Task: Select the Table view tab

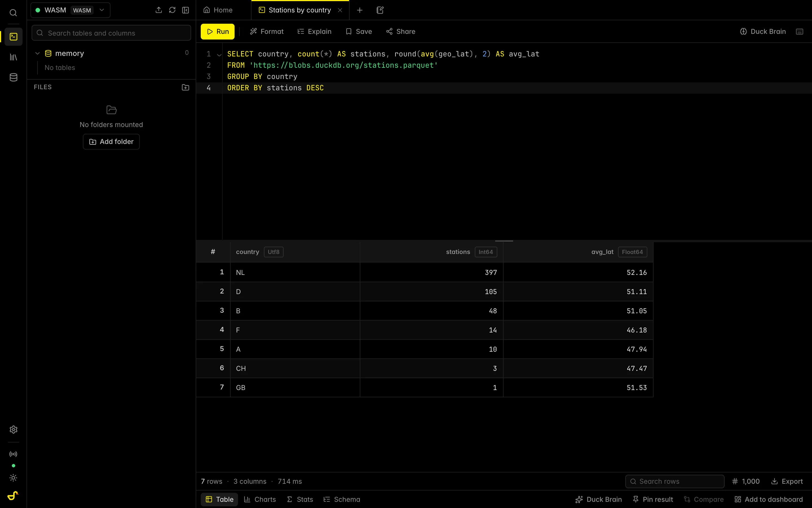Action: tap(219, 500)
